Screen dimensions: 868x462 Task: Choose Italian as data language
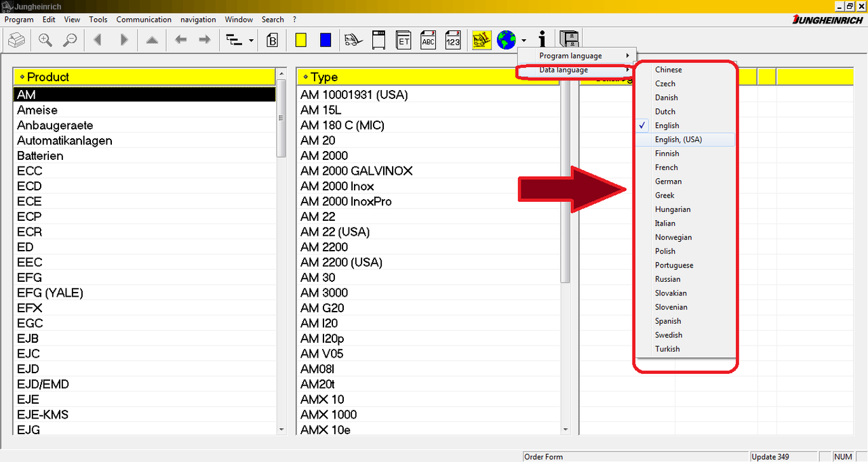point(685,224)
